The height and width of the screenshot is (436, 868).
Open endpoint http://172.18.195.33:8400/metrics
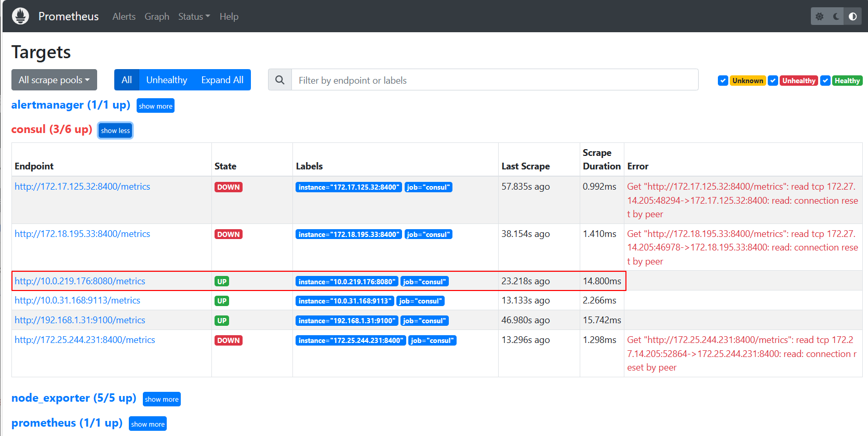pyautogui.click(x=82, y=234)
